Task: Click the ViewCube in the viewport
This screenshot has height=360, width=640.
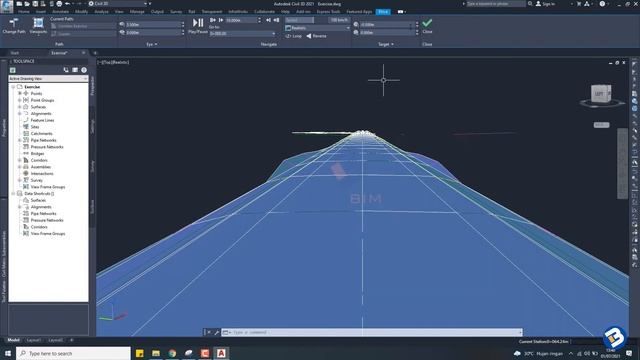Action: (x=601, y=94)
